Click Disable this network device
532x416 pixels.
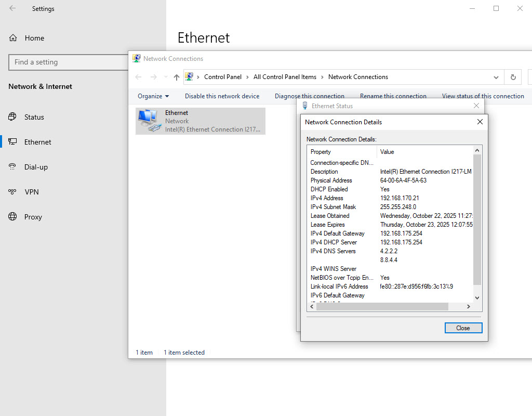222,96
